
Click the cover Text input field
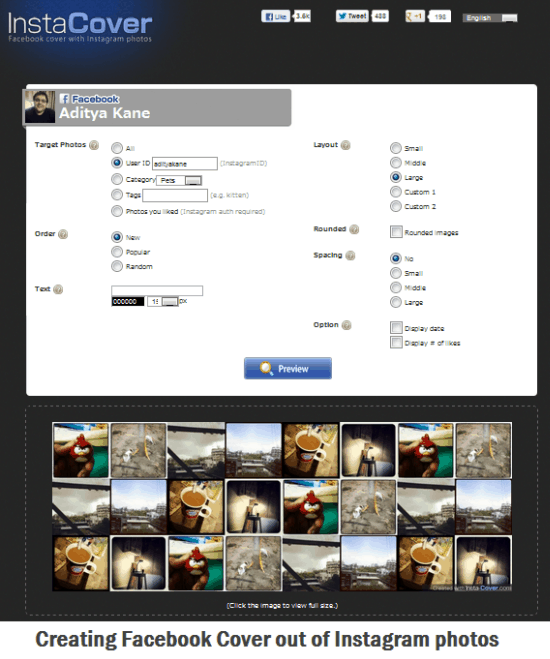(x=157, y=290)
